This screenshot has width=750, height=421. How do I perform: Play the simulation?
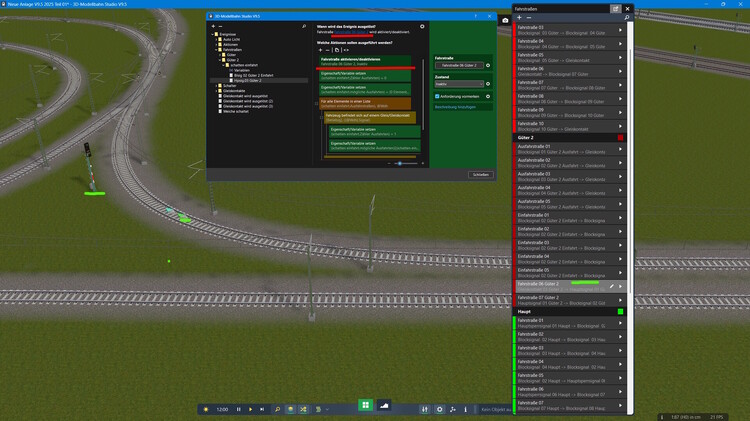(250, 410)
